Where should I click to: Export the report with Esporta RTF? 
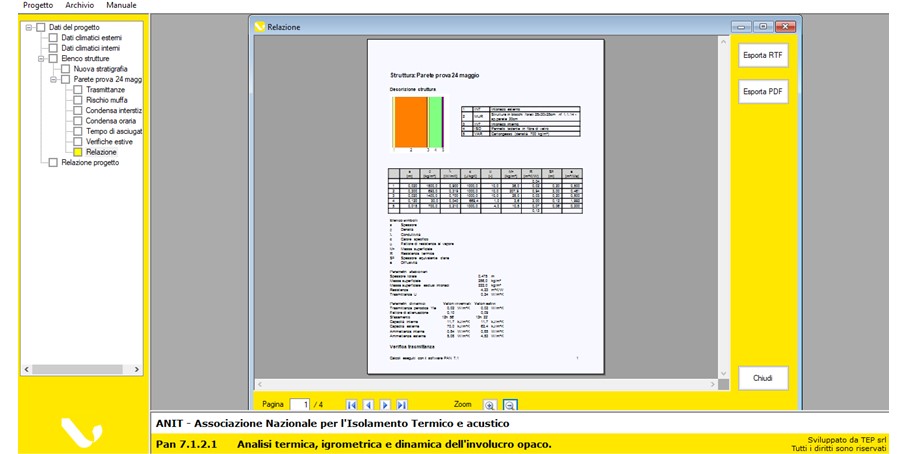point(763,56)
